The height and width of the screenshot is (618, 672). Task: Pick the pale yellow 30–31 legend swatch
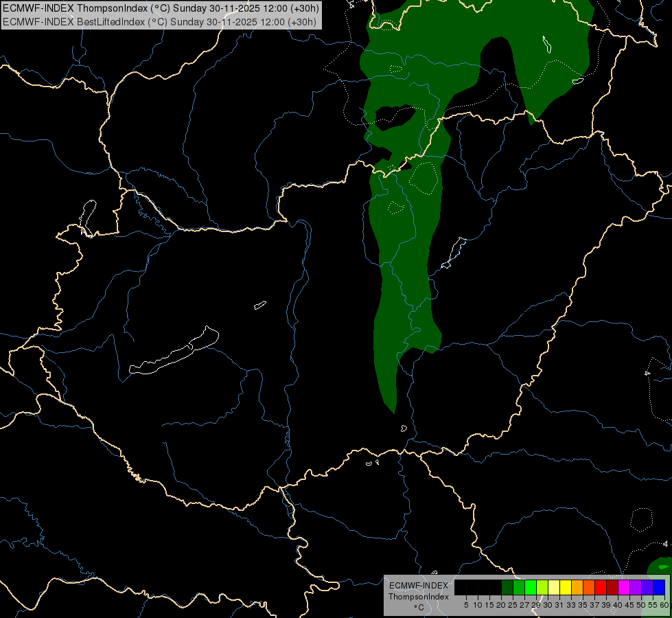coord(554,587)
